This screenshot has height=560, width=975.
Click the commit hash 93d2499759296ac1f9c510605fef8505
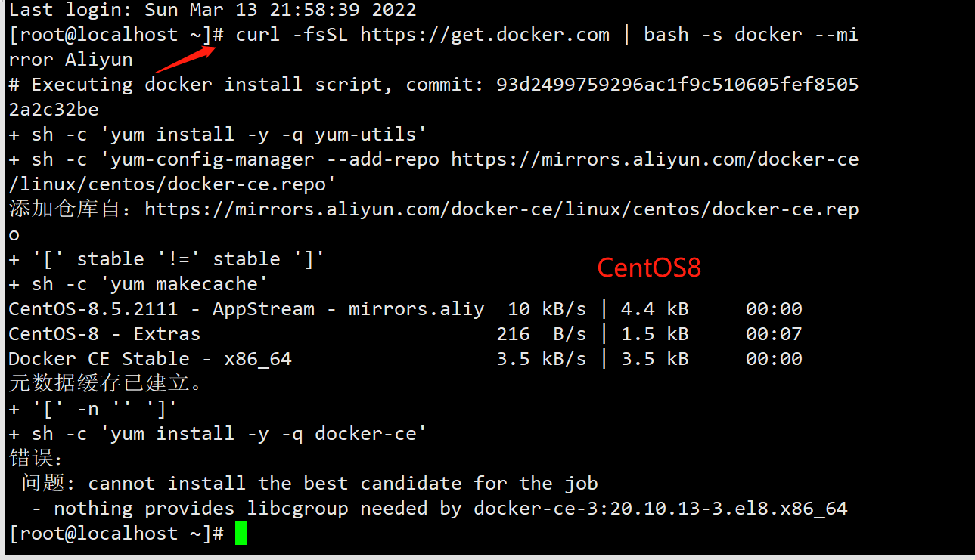click(677, 85)
